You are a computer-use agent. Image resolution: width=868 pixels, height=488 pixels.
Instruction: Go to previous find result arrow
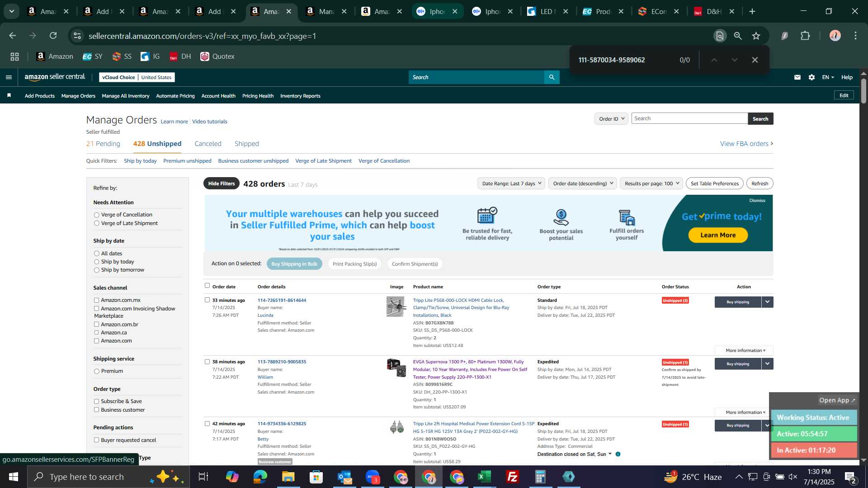[714, 60]
